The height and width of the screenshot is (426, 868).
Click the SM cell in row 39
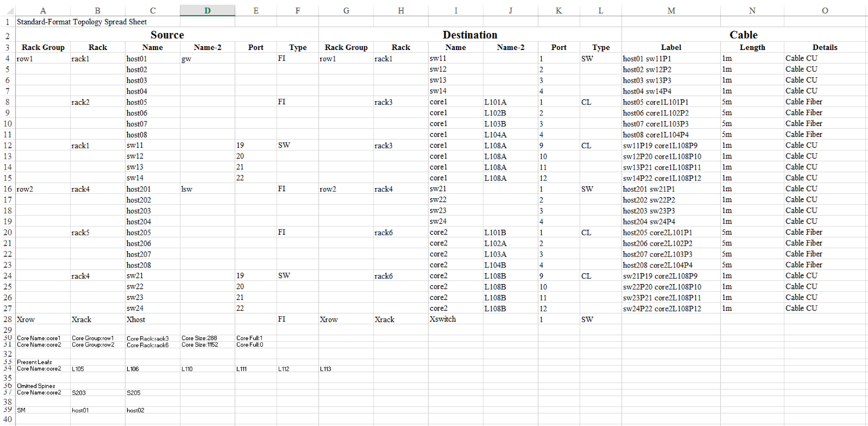[x=21, y=410]
